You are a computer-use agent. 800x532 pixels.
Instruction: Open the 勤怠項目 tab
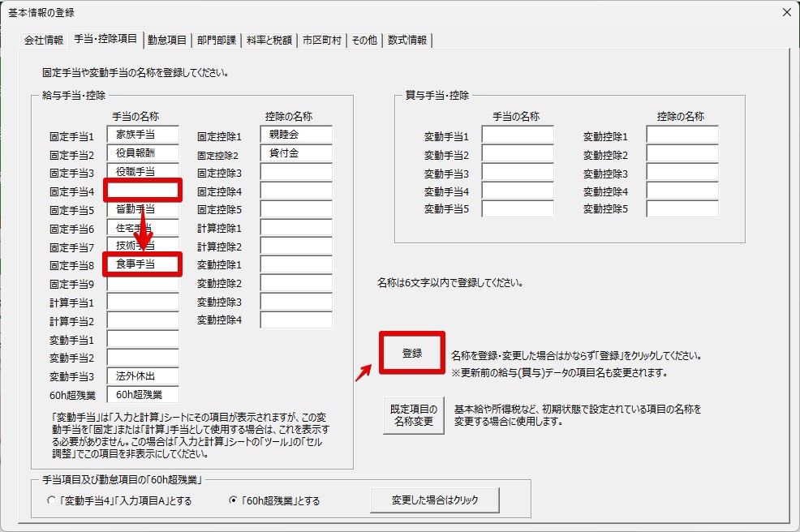pos(168,40)
